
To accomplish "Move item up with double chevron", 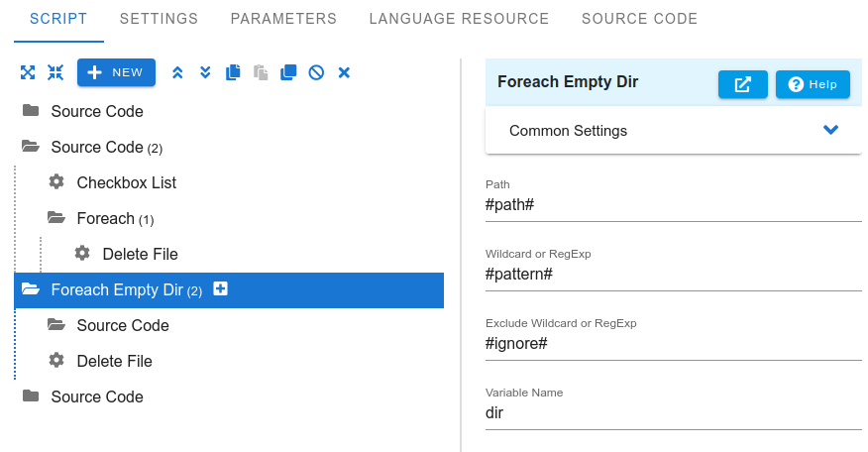I will coord(177,72).
